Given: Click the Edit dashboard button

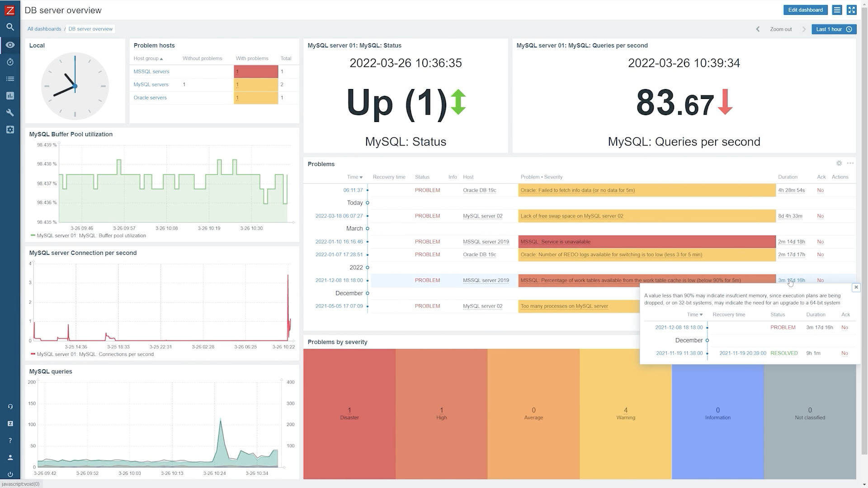Looking at the screenshot, I should coord(806,10).
